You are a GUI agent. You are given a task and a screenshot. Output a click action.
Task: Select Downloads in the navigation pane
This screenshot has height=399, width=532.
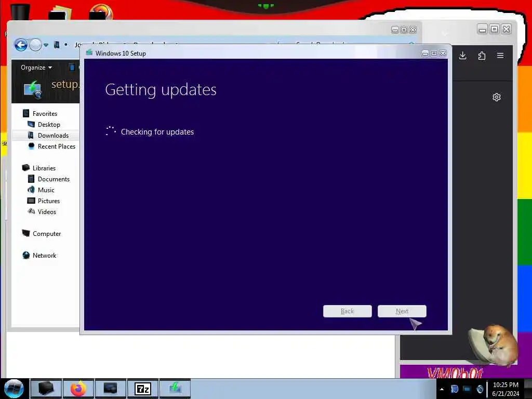point(54,136)
